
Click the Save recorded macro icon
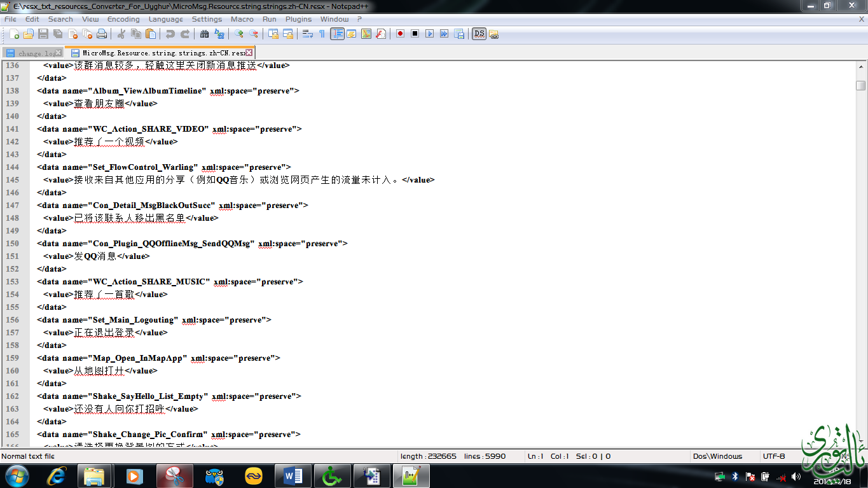(458, 34)
